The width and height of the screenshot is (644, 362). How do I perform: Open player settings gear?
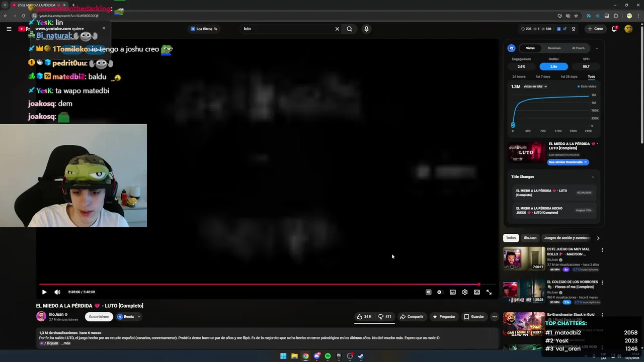click(465, 292)
